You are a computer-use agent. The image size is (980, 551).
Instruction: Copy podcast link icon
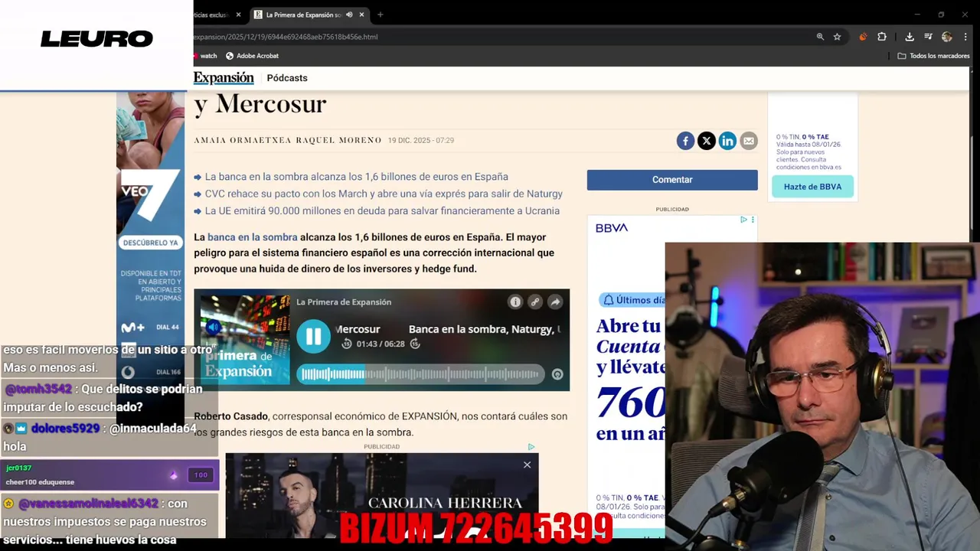click(x=535, y=302)
